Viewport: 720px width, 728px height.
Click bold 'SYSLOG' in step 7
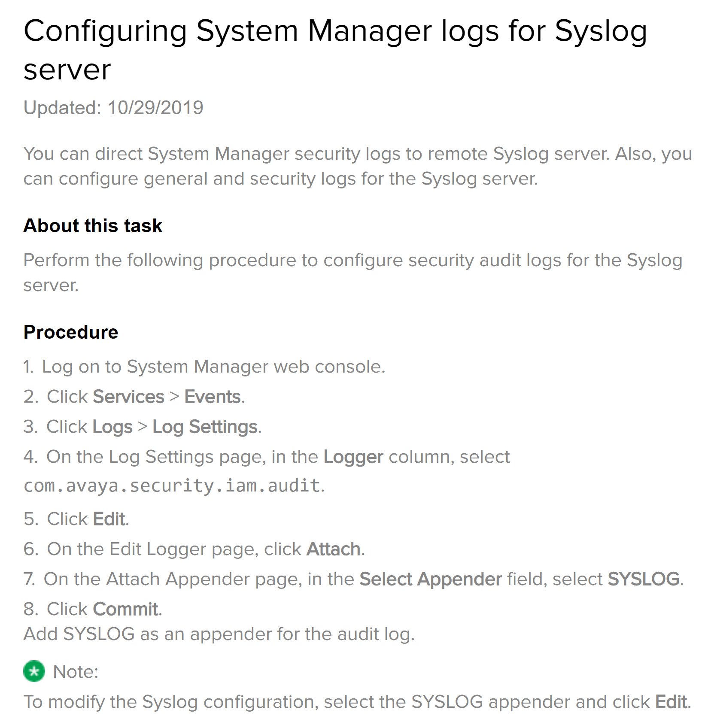644,579
